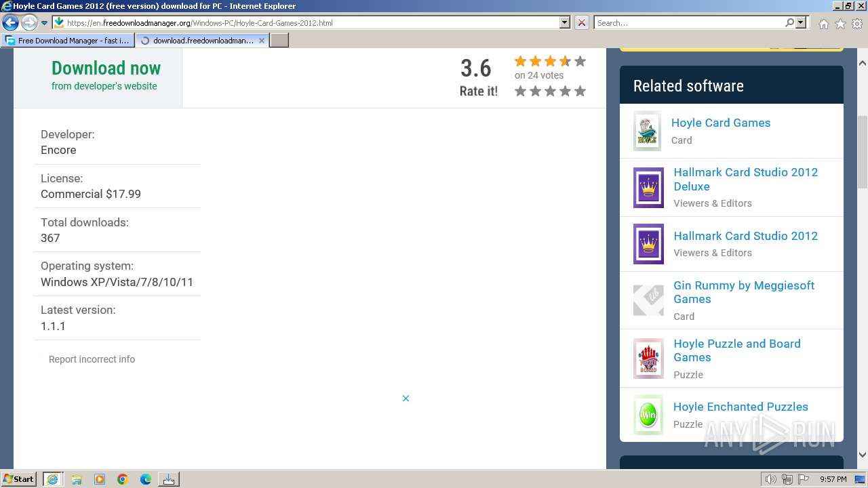Open Gin Rummy by Meggiesoft Games link
Viewport: 868px width, 488px height.
(x=744, y=292)
